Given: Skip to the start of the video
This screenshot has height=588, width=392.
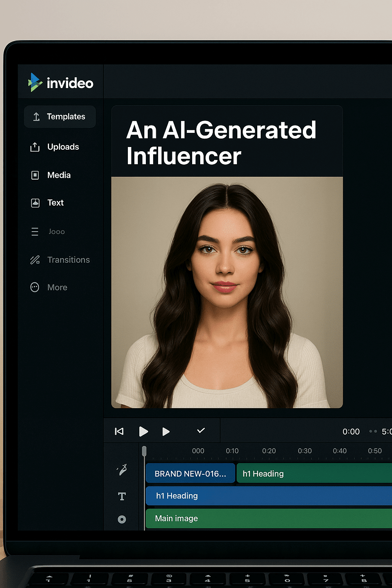Looking at the screenshot, I should click(x=119, y=431).
